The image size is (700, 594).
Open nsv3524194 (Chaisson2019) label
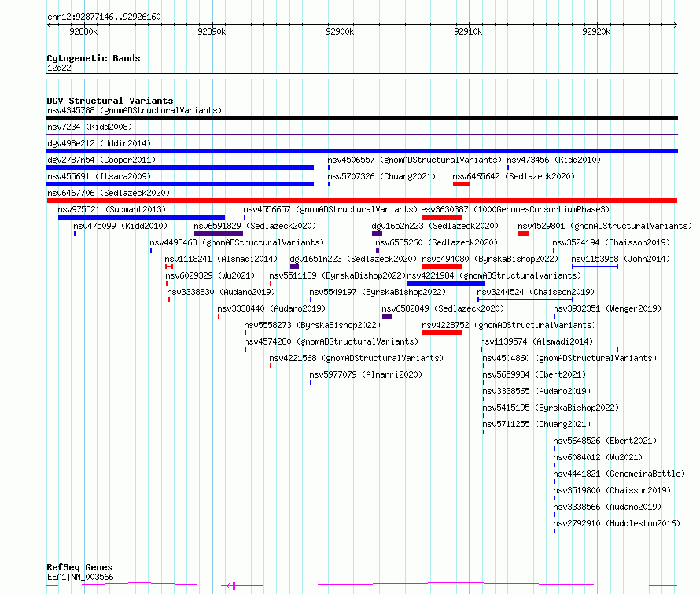[x=611, y=242]
